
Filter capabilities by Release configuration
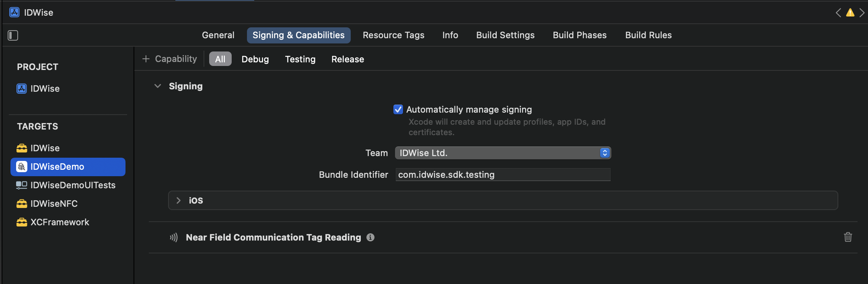[348, 59]
